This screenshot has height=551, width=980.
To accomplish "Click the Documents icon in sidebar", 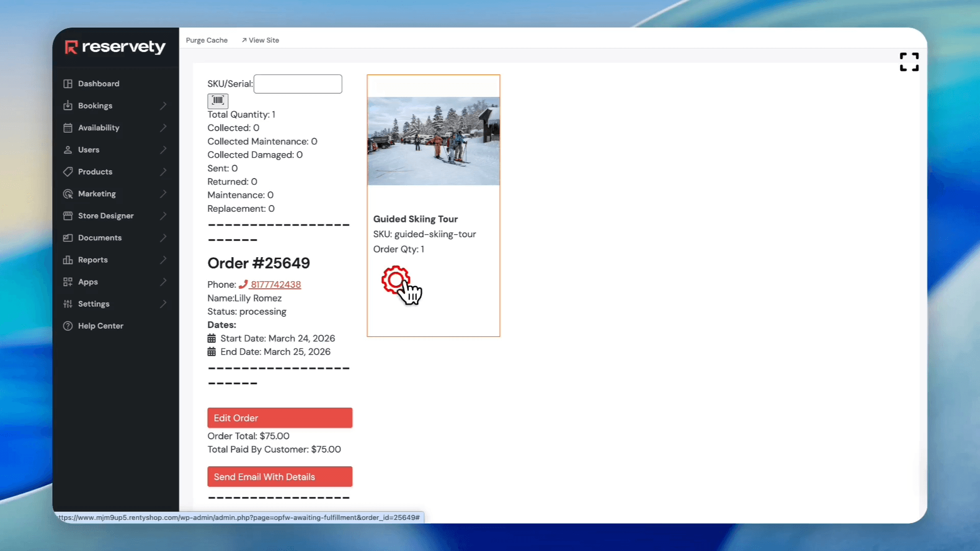I will (x=68, y=238).
